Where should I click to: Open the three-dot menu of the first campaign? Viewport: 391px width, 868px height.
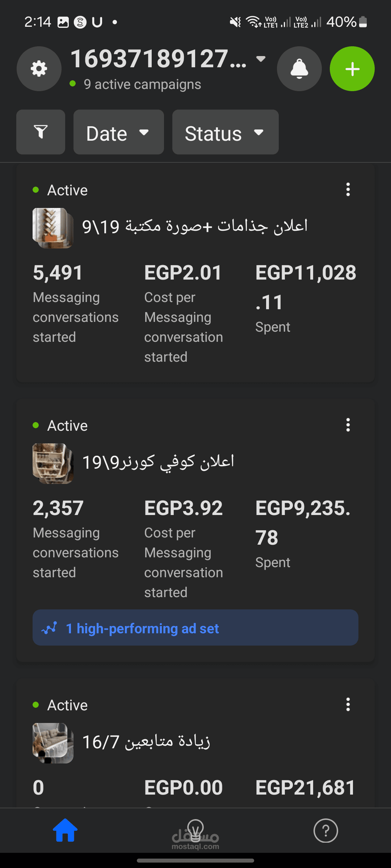(348, 190)
